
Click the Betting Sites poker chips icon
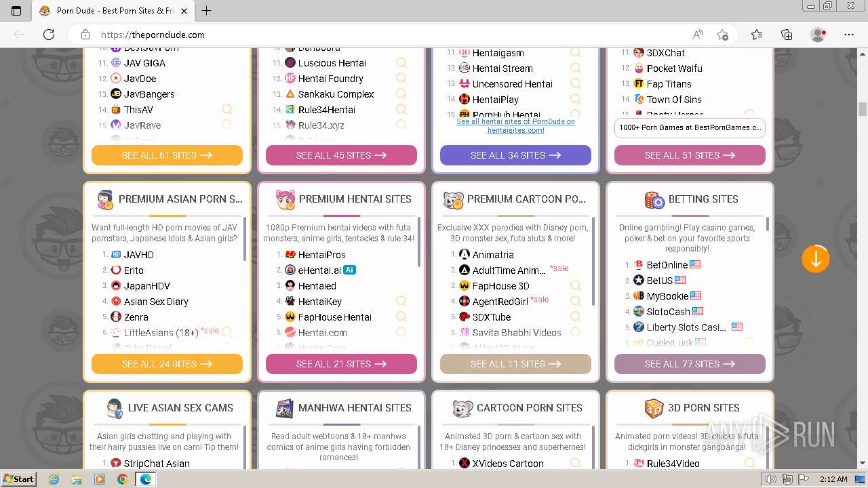pyautogui.click(x=654, y=200)
